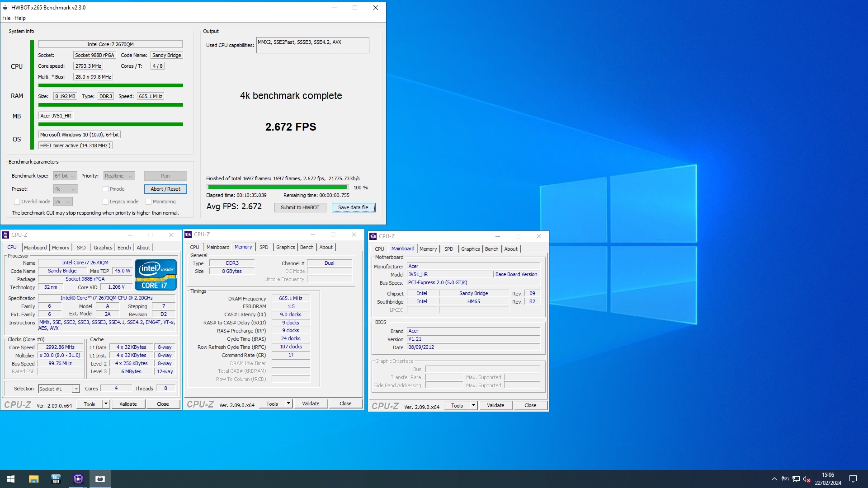
Task: Click the Abort / Reset button
Action: (x=165, y=189)
